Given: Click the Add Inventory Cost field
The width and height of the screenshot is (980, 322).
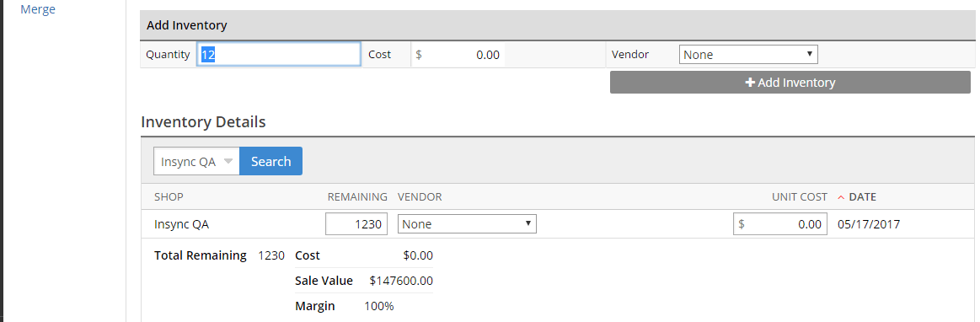Looking at the screenshot, I should (x=458, y=55).
